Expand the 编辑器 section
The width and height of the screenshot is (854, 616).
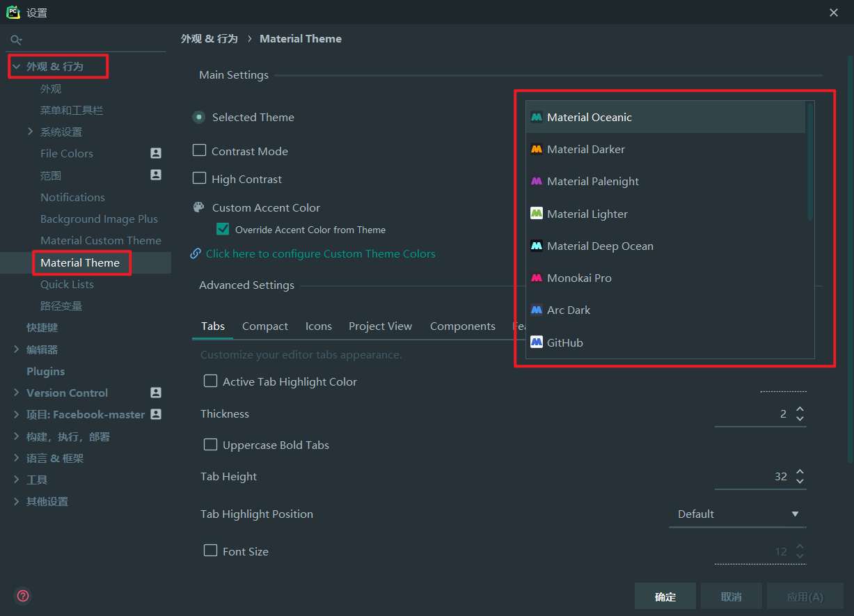click(16, 349)
